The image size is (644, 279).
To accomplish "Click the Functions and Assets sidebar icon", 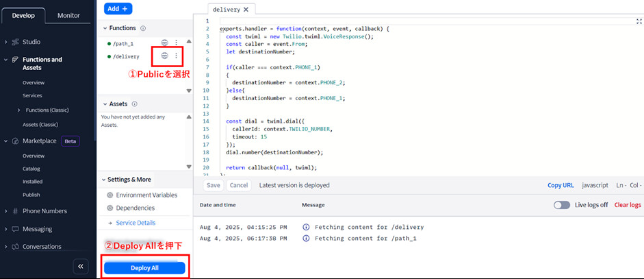I will (x=15, y=60).
